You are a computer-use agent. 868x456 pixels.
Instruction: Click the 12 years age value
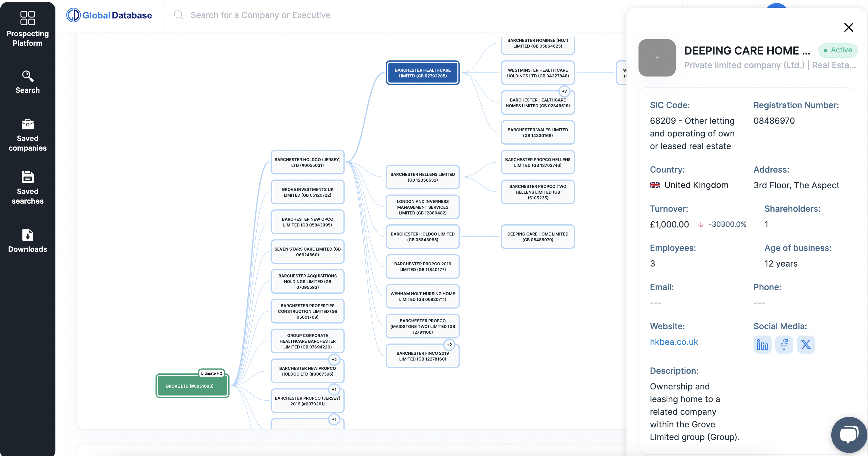click(x=781, y=264)
